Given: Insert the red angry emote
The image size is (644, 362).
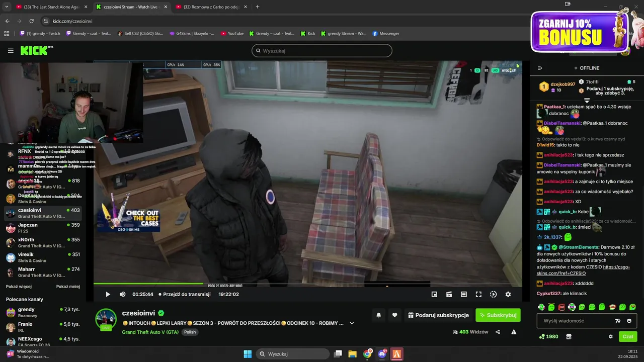Looking at the screenshot, I should pos(561,307).
